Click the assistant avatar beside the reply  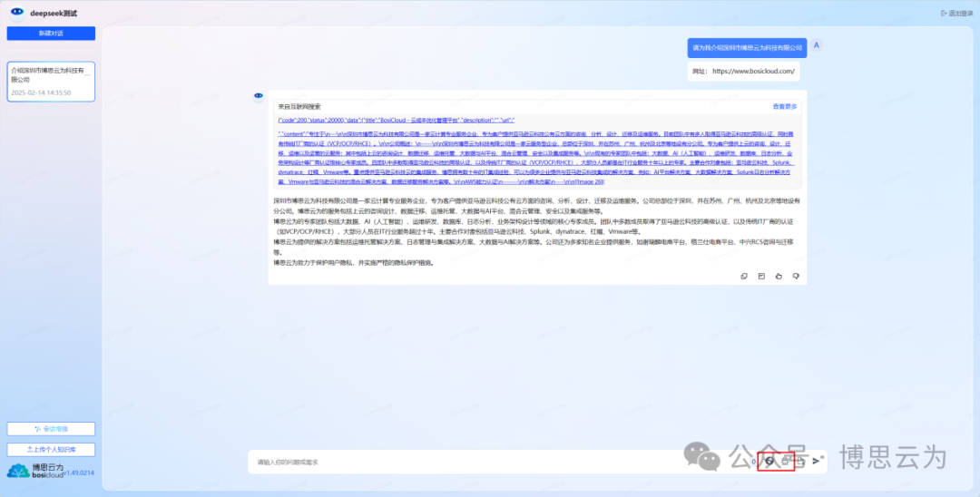click(258, 96)
